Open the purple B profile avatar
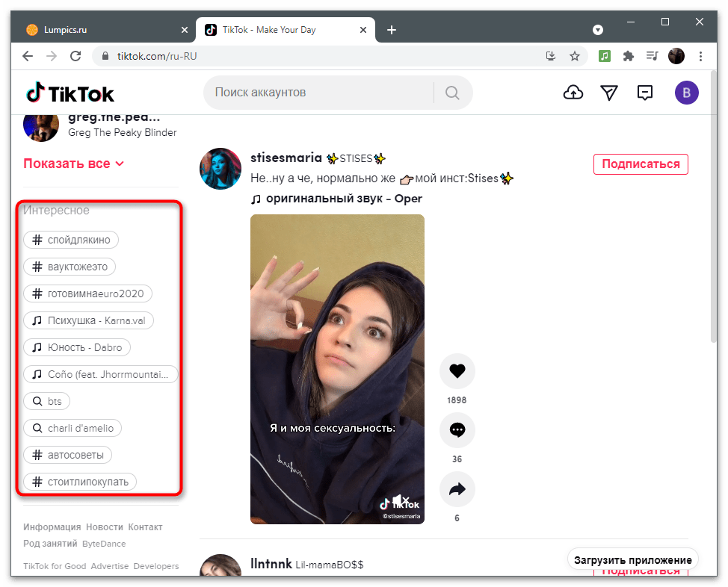 686,93
